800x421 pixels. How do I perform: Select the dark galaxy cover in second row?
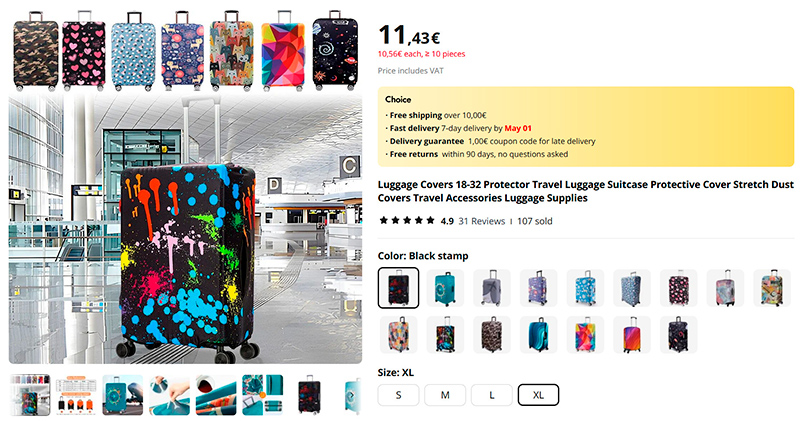coord(679,335)
